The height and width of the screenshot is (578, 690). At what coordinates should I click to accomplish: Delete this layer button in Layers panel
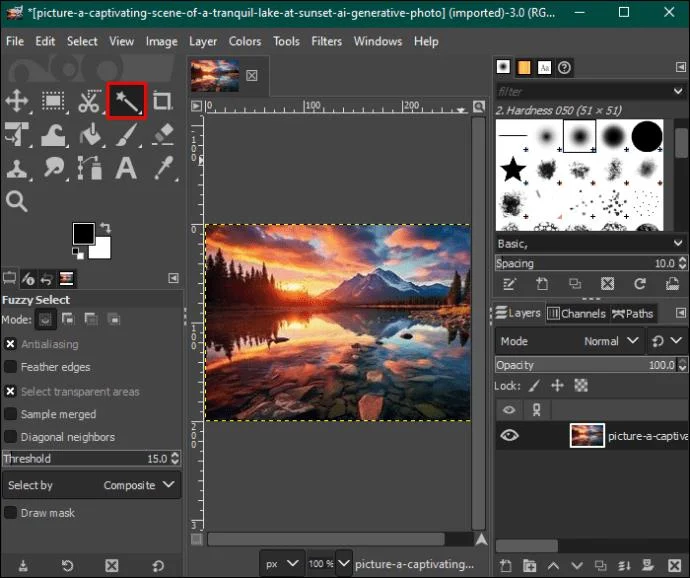(x=675, y=565)
